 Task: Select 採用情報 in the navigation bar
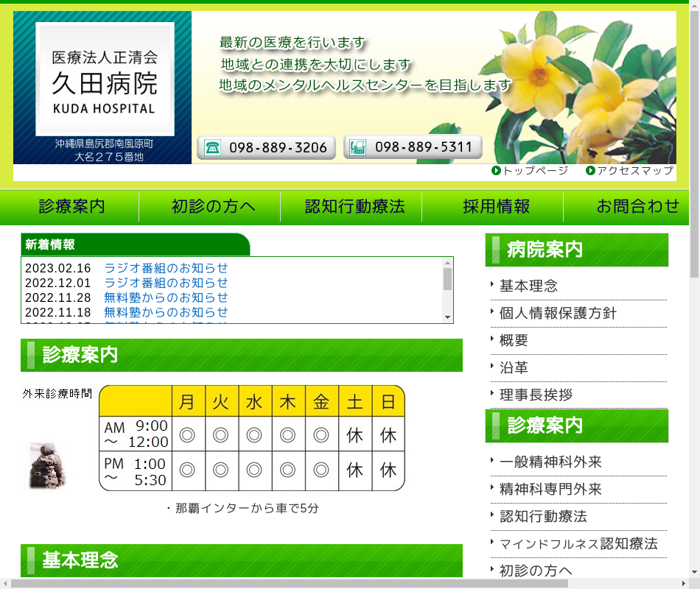point(496,207)
